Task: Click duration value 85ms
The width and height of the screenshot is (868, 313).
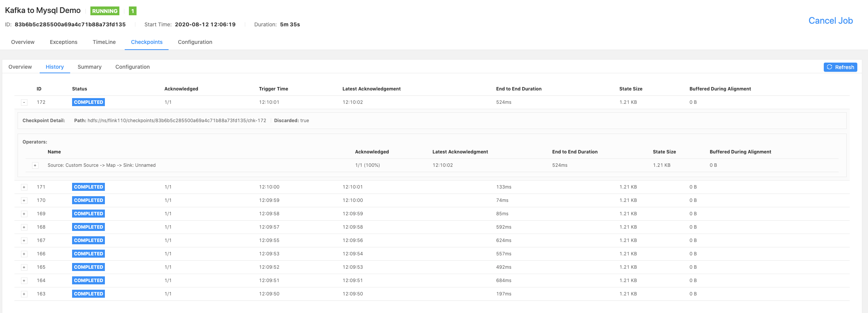Action: pos(502,214)
